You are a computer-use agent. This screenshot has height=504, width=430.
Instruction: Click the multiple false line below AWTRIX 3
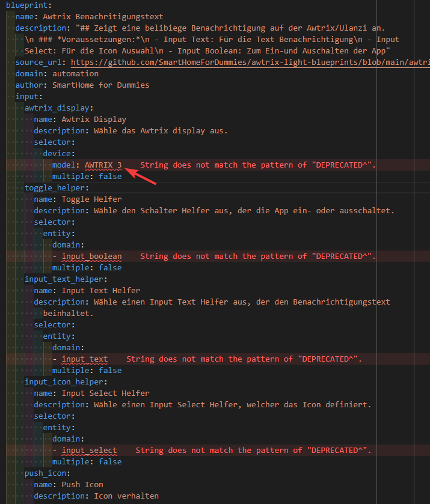click(x=87, y=177)
